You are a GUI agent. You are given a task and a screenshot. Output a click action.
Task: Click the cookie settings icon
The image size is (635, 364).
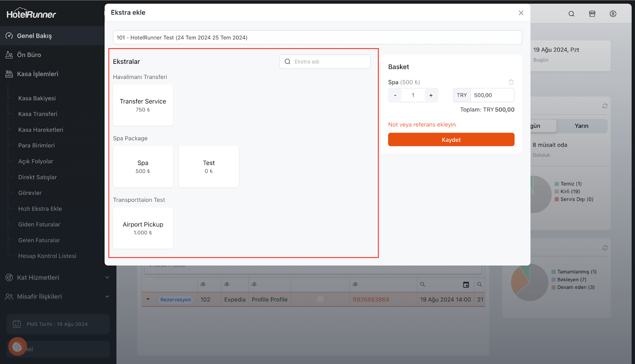pyautogui.click(x=17, y=347)
